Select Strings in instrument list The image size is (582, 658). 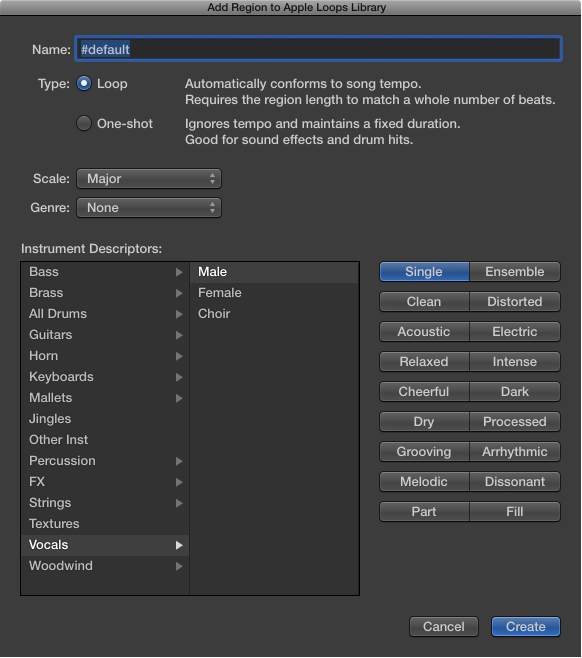point(105,503)
